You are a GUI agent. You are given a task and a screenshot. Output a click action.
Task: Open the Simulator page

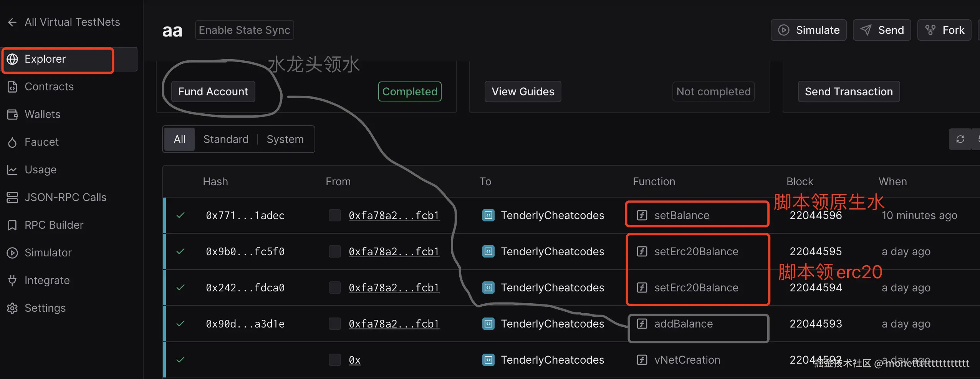48,253
